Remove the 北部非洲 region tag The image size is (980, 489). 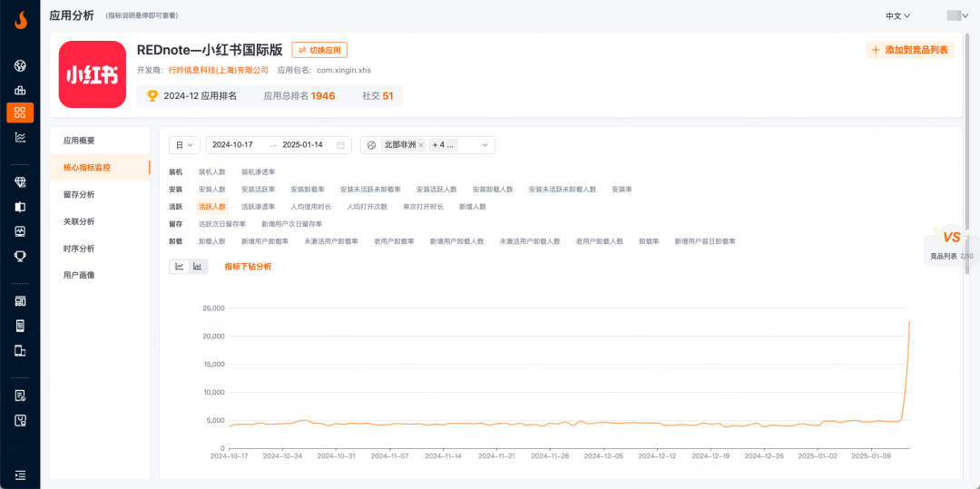pyautogui.click(x=421, y=145)
